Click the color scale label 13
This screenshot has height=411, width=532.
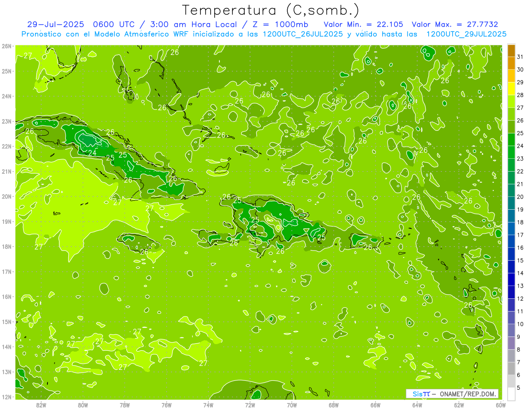520,286
